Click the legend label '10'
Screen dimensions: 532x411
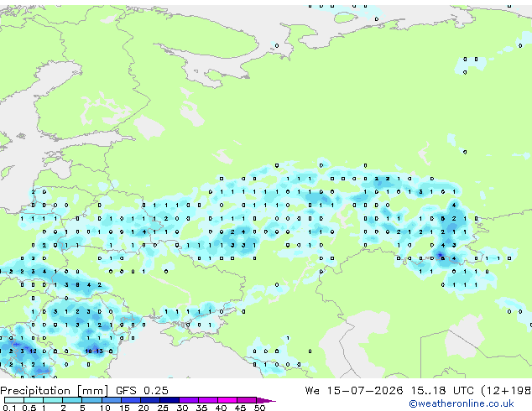(x=105, y=408)
